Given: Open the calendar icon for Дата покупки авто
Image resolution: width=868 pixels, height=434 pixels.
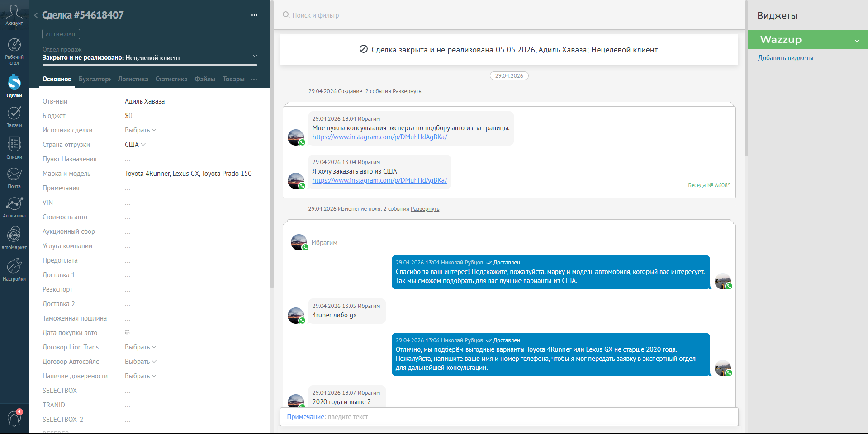Looking at the screenshot, I should click(x=128, y=332).
